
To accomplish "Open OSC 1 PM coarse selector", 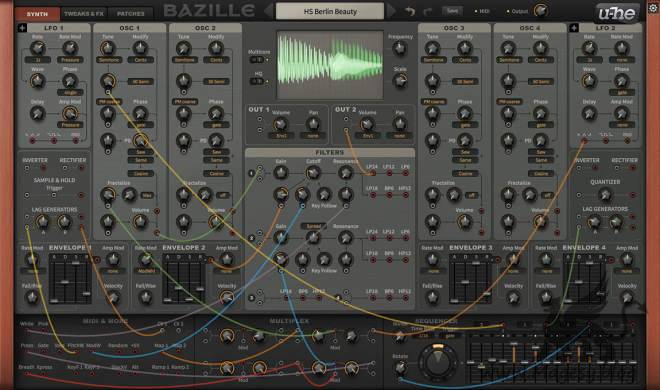I will [x=109, y=102].
